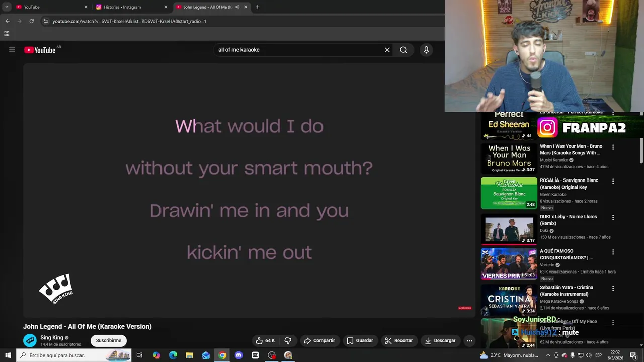Image resolution: width=644 pixels, height=362 pixels.
Task: Mute the John Legend tab audio icon
Action: [237, 7]
